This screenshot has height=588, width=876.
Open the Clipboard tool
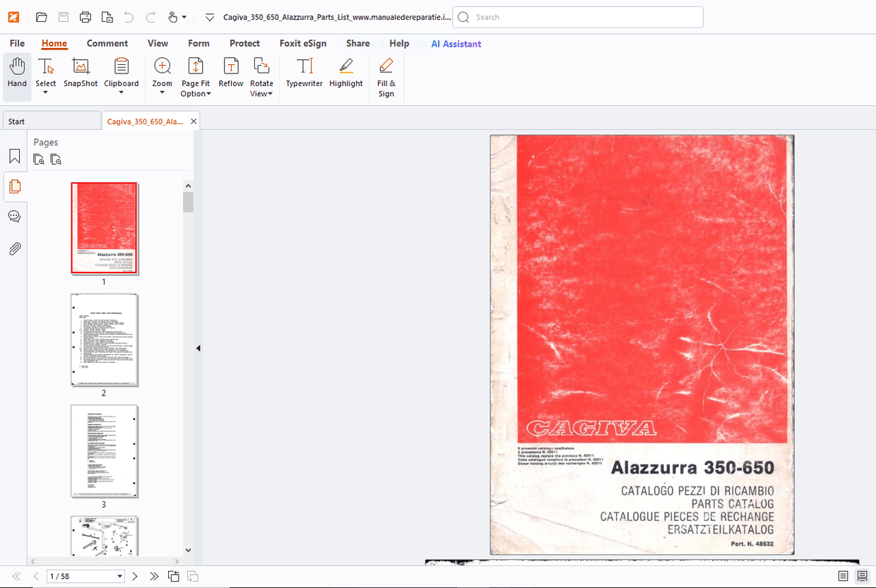(121, 74)
